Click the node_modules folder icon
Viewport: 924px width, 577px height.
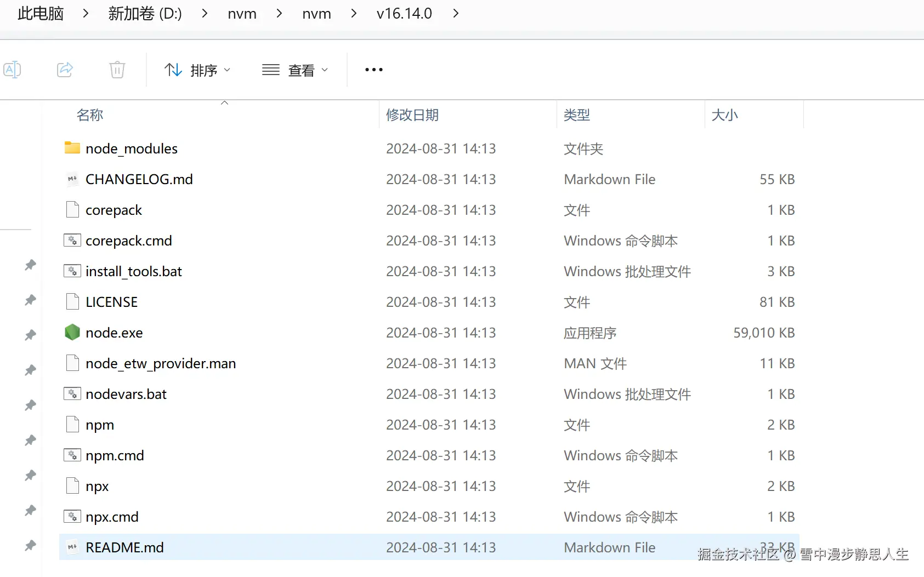click(x=72, y=148)
